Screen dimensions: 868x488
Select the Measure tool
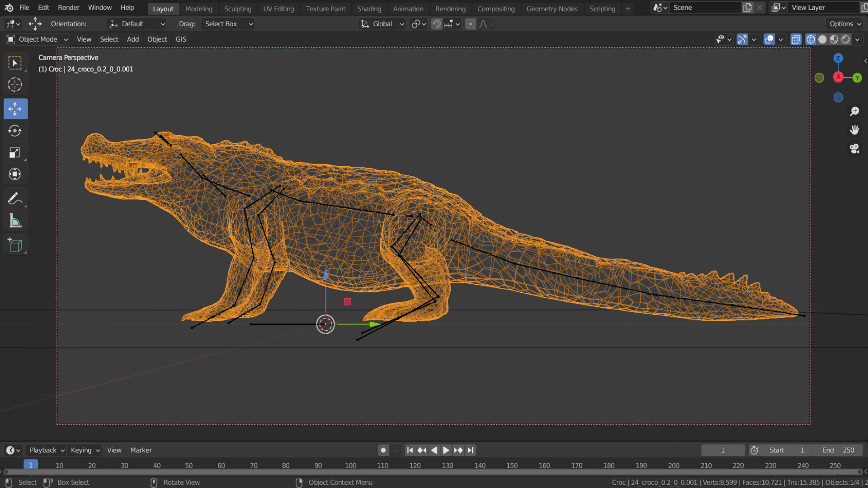pyautogui.click(x=15, y=221)
